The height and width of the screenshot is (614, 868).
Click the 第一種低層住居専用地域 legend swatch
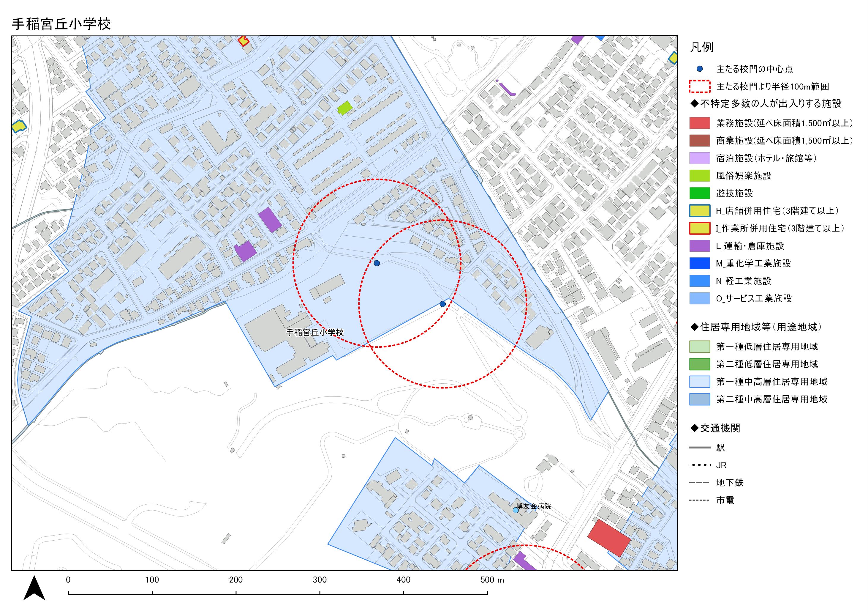700,347
